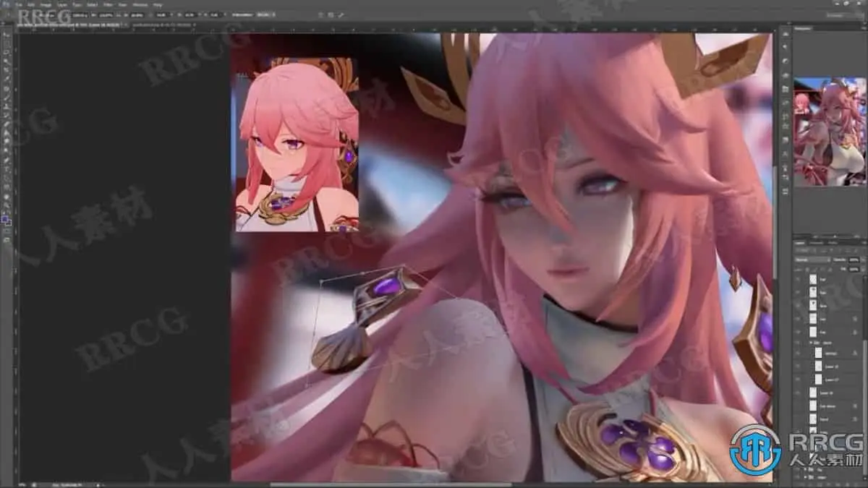Switch to the Channels panel tab

point(817,243)
